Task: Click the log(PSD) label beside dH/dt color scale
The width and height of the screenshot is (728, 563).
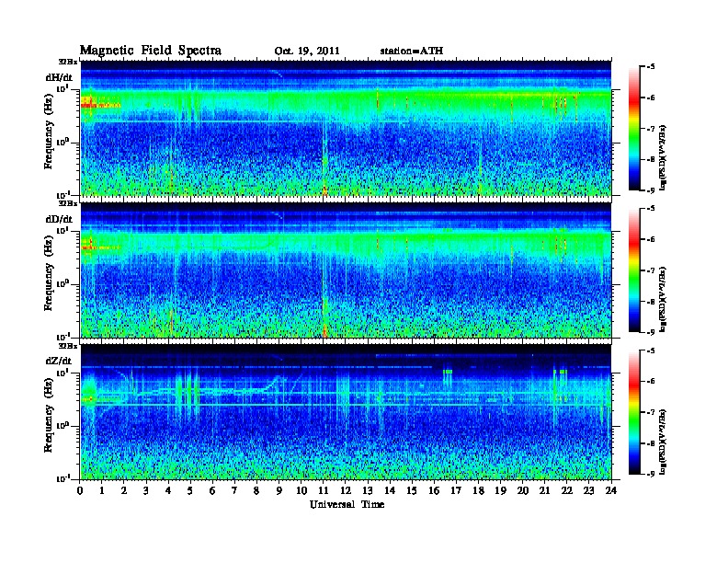Action: [664, 157]
